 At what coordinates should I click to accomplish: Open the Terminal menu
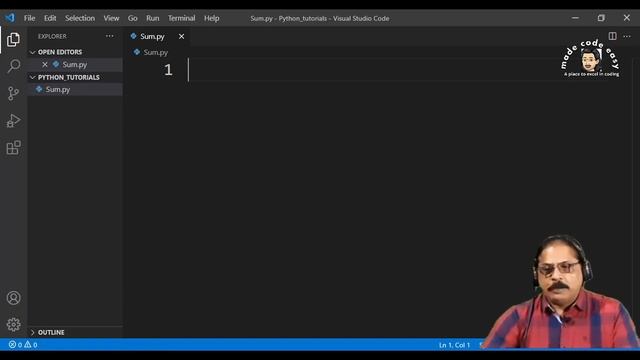coord(181,18)
